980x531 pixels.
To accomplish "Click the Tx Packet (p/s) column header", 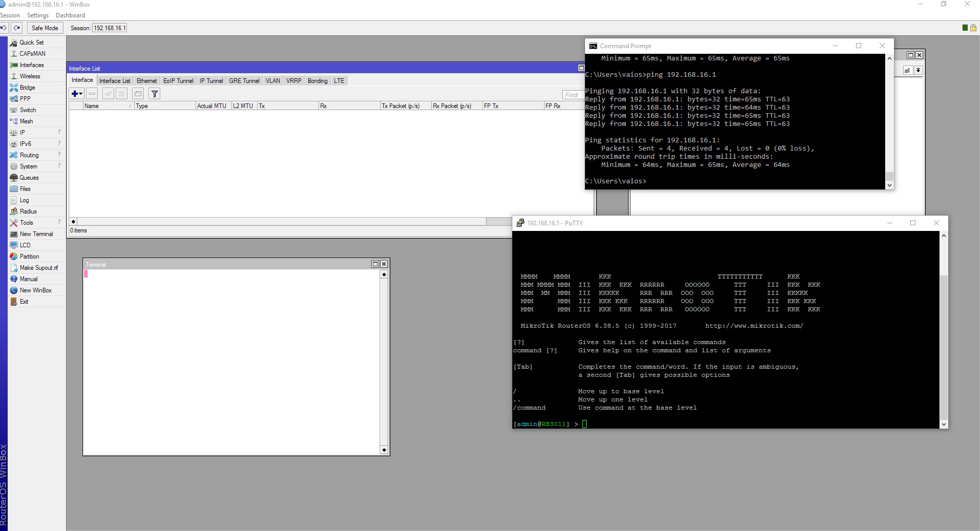I will click(x=405, y=106).
